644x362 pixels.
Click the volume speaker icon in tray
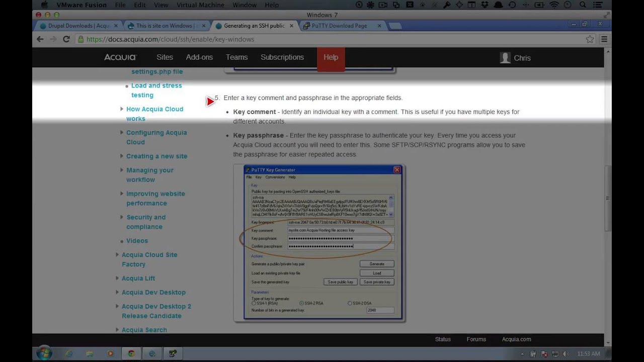[566, 354]
